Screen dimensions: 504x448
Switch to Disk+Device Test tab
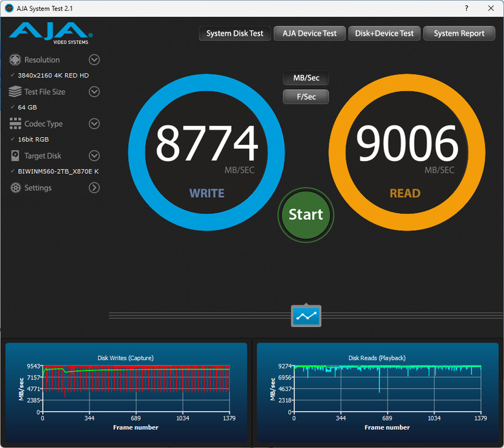(384, 34)
